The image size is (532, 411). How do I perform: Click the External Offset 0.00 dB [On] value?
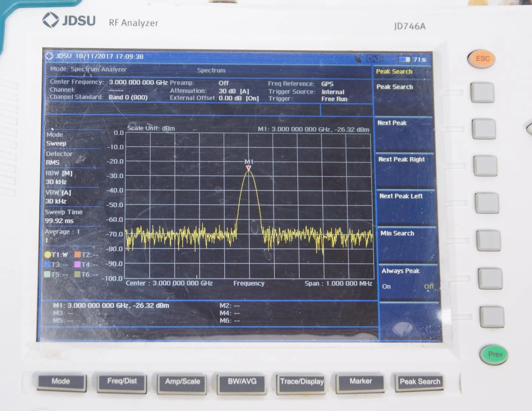point(238,98)
